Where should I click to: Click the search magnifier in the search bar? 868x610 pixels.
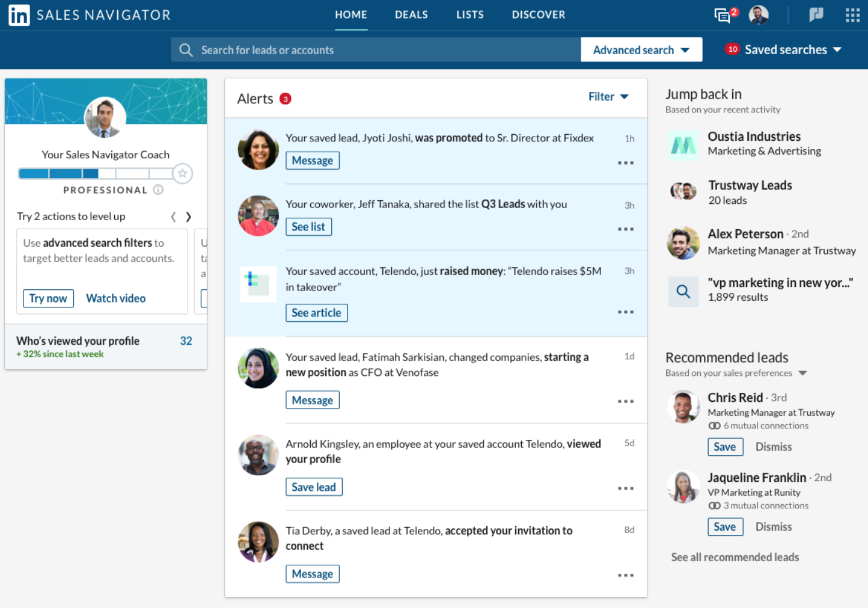(186, 50)
